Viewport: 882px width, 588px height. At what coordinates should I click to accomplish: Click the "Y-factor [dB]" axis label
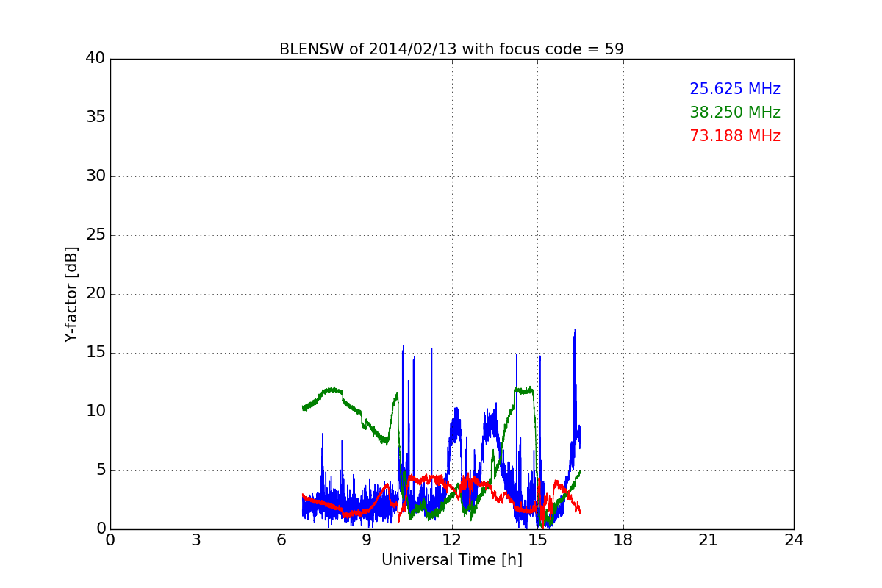coord(71,294)
